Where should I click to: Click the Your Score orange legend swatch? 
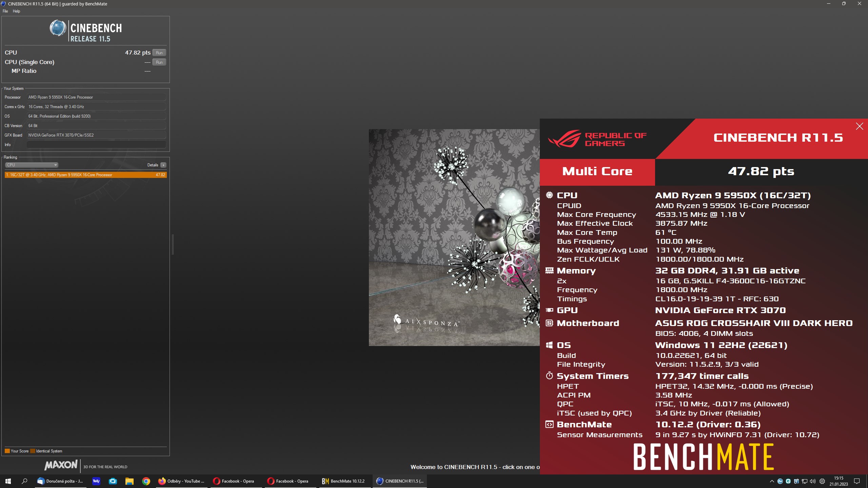[7, 451]
